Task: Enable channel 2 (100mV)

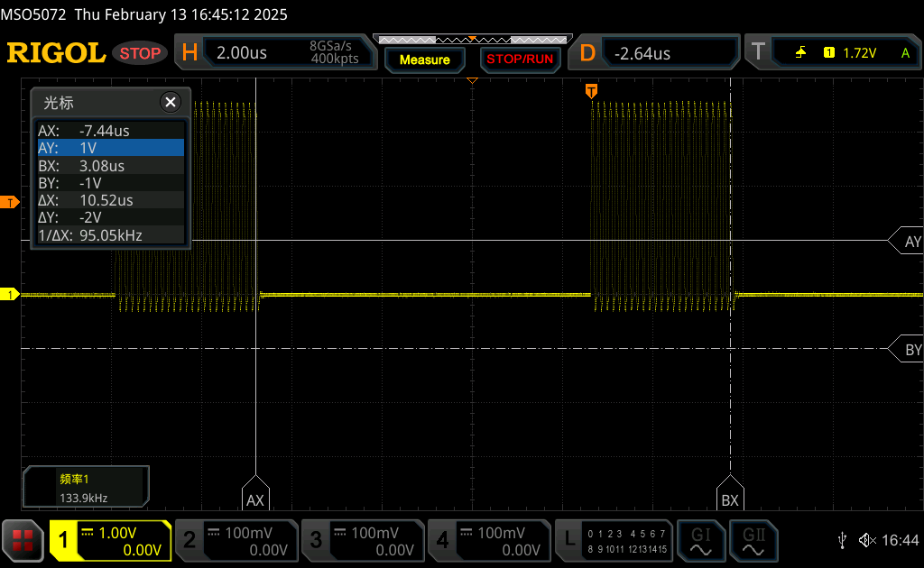Action: click(x=236, y=540)
